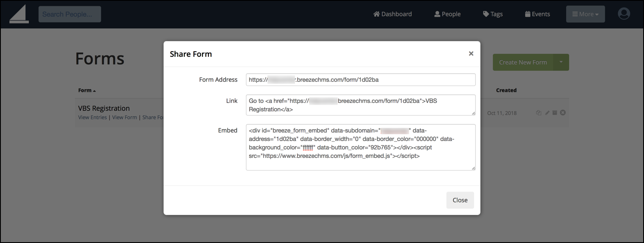
Task: Click the Breeze sailboat logo
Action: (19, 14)
